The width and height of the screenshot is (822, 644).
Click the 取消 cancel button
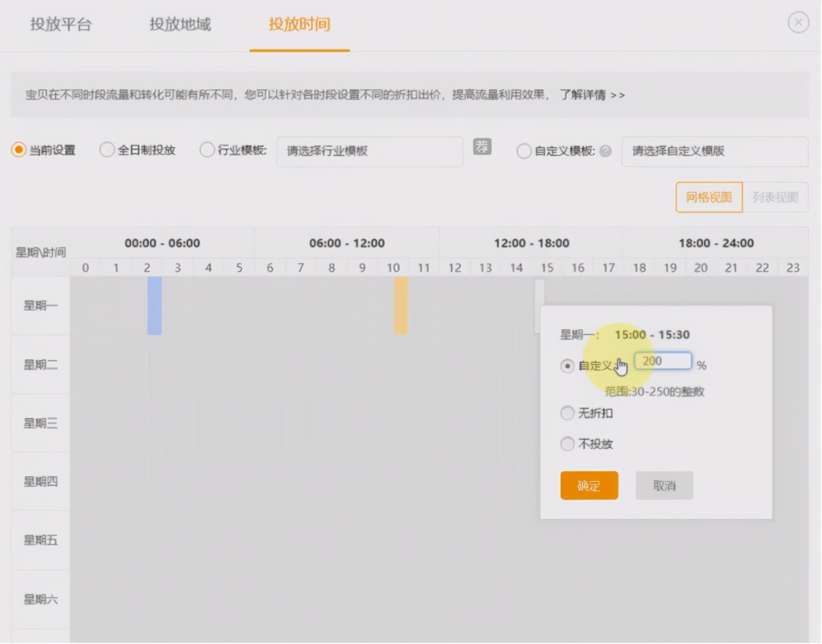coord(664,485)
